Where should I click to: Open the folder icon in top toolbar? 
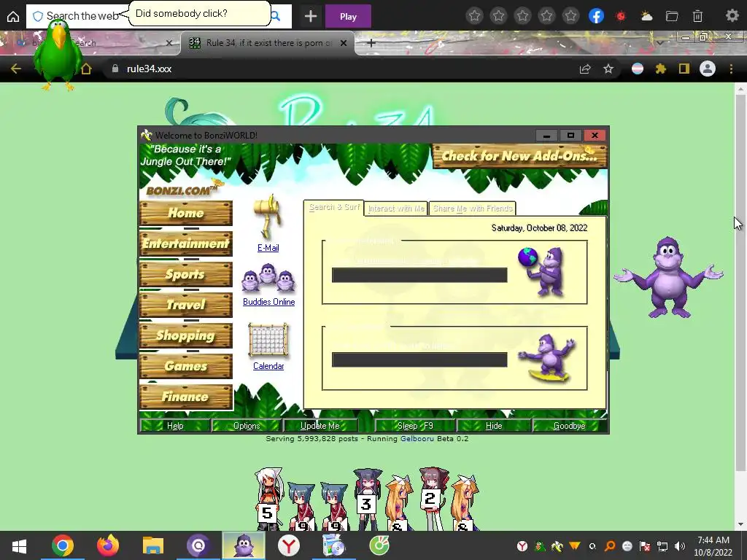(672, 16)
